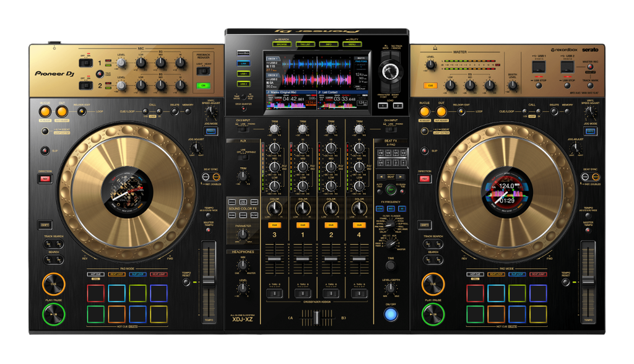
Task: Engage the MASTER TEMPO button on the right deck
Action: [x=588, y=230]
